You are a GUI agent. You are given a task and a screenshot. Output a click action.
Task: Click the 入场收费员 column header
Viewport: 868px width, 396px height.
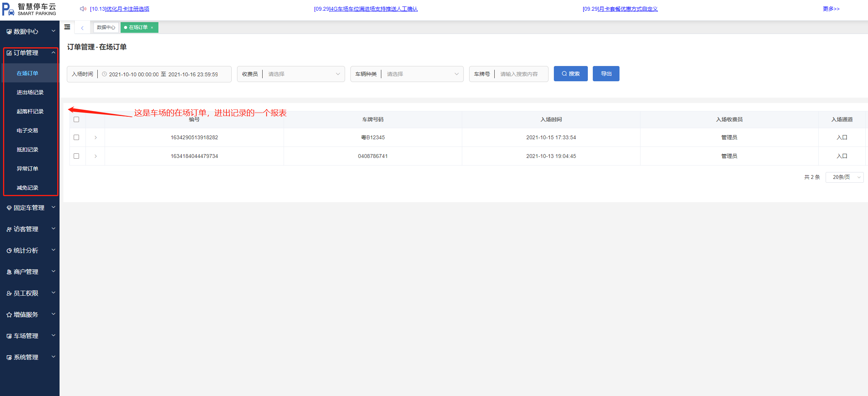729,119
